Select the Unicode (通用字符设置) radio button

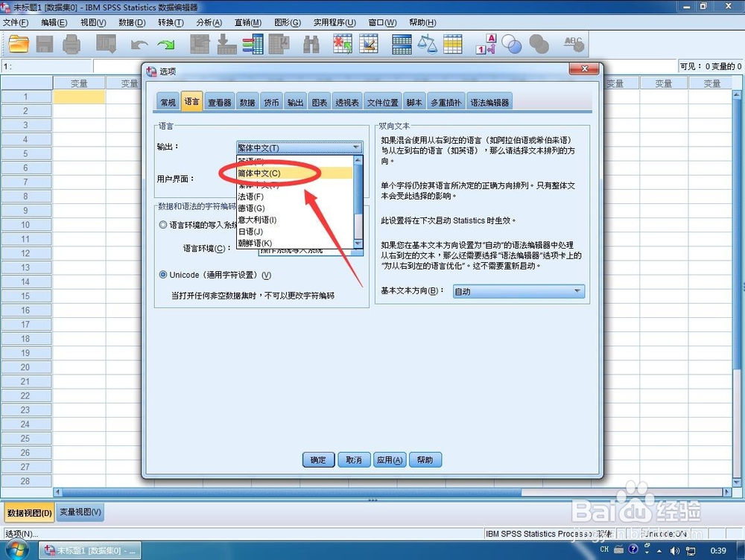point(163,275)
